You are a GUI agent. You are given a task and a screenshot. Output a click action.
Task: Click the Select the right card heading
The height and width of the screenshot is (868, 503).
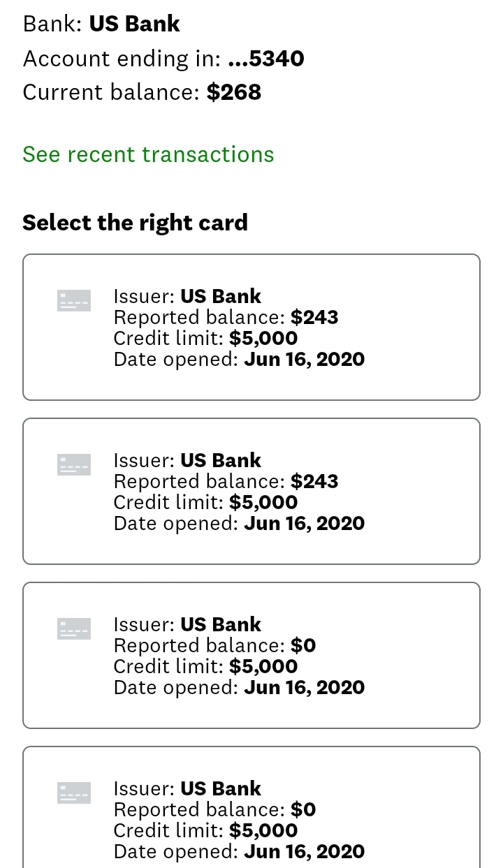(135, 223)
